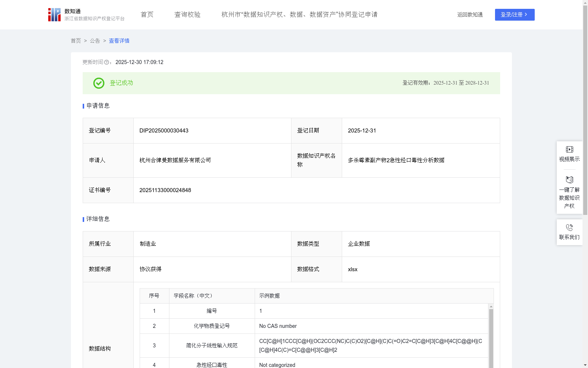Select the 编号 field name row
Image resolution: width=588 pixels, height=368 pixels.
point(212,311)
